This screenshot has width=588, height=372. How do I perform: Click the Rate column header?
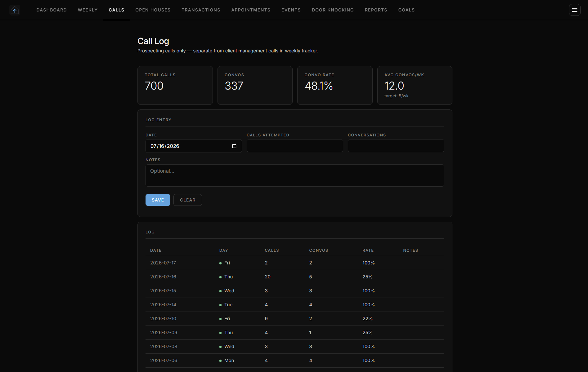[368, 250]
